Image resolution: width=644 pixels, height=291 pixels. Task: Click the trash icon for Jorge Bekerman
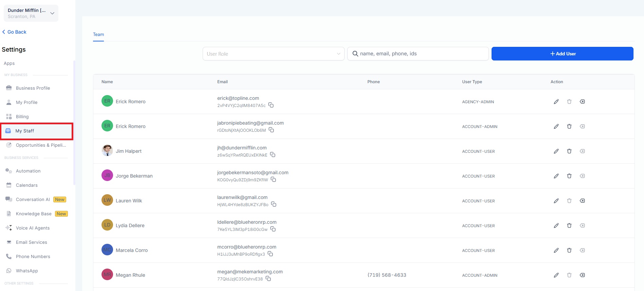click(569, 176)
